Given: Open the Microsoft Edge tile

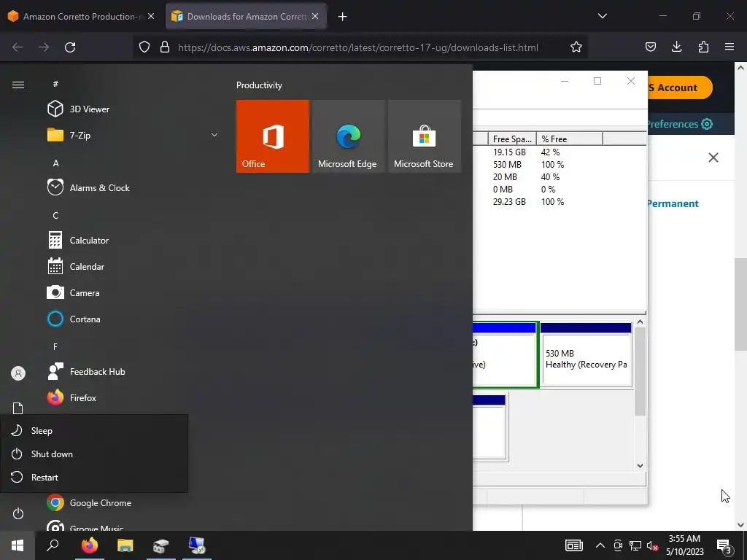Looking at the screenshot, I should point(348,136).
